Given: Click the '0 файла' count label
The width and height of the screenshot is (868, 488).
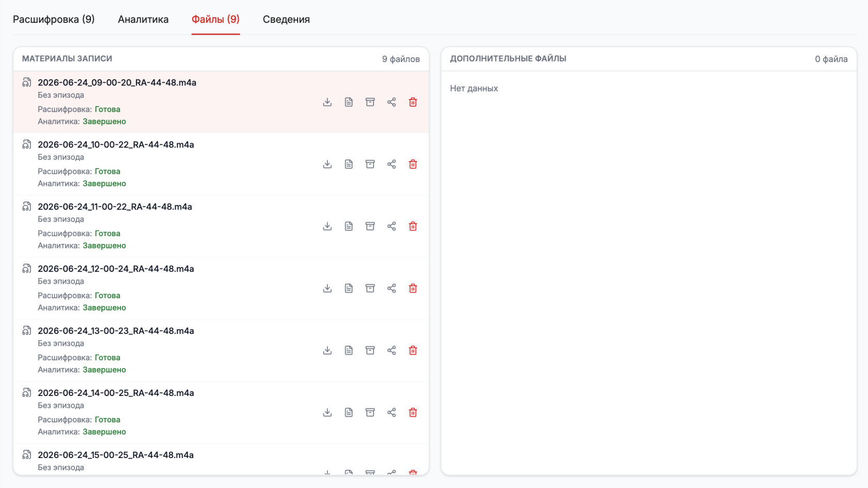Looking at the screenshot, I should tap(831, 59).
